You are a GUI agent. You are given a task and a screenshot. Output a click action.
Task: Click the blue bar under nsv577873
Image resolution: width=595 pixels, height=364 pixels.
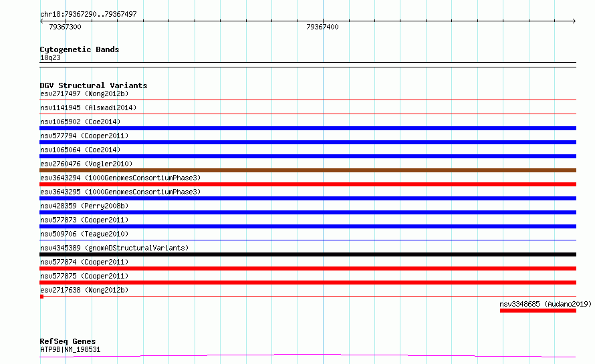tap(308, 226)
